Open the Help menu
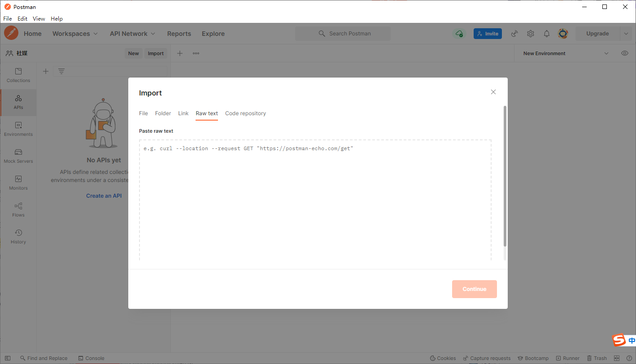This screenshot has width=636, height=364. (57, 19)
